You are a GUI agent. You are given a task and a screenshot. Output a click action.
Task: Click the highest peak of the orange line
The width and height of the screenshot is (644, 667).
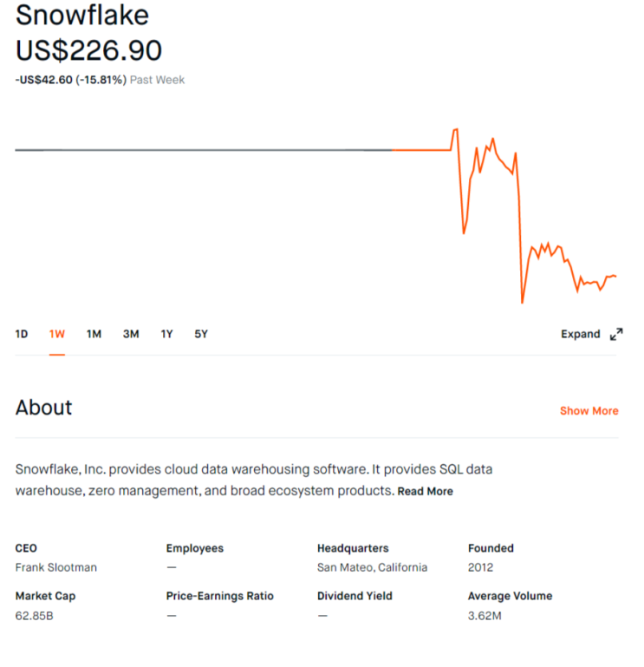point(456,129)
